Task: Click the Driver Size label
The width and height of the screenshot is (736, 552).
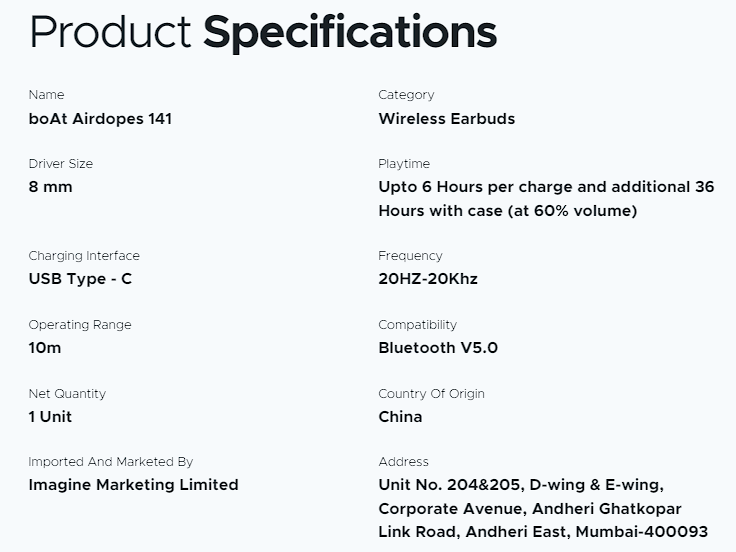Action: pos(61,163)
